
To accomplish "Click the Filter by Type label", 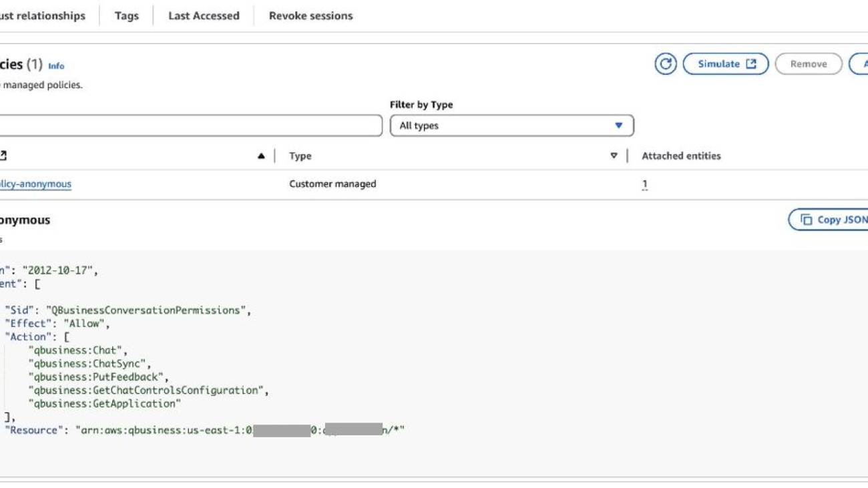I will (x=421, y=105).
